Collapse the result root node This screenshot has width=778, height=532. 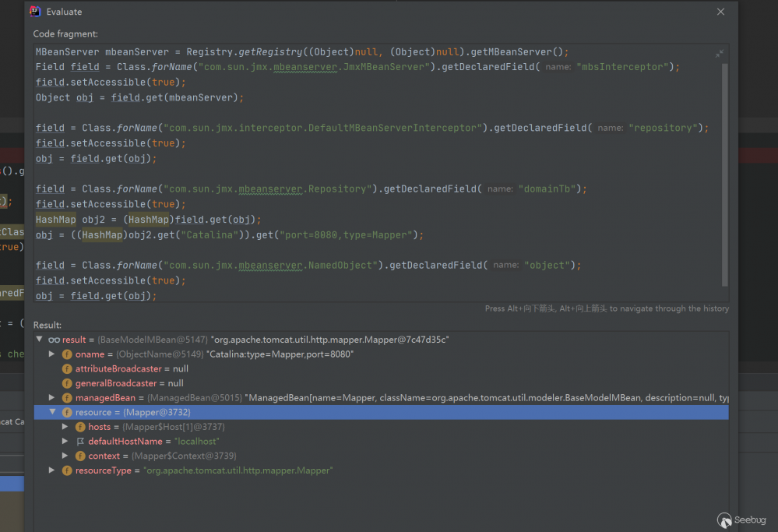(39, 340)
